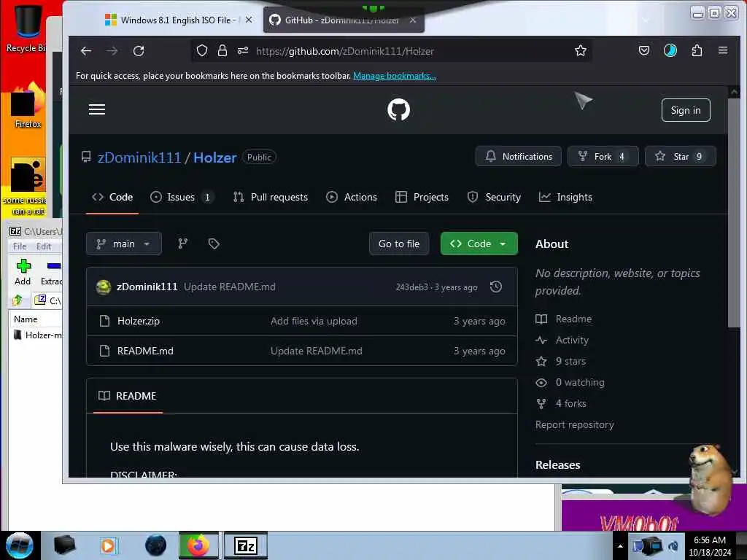
Task: Open the site security padlock info
Action: (222, 50)
